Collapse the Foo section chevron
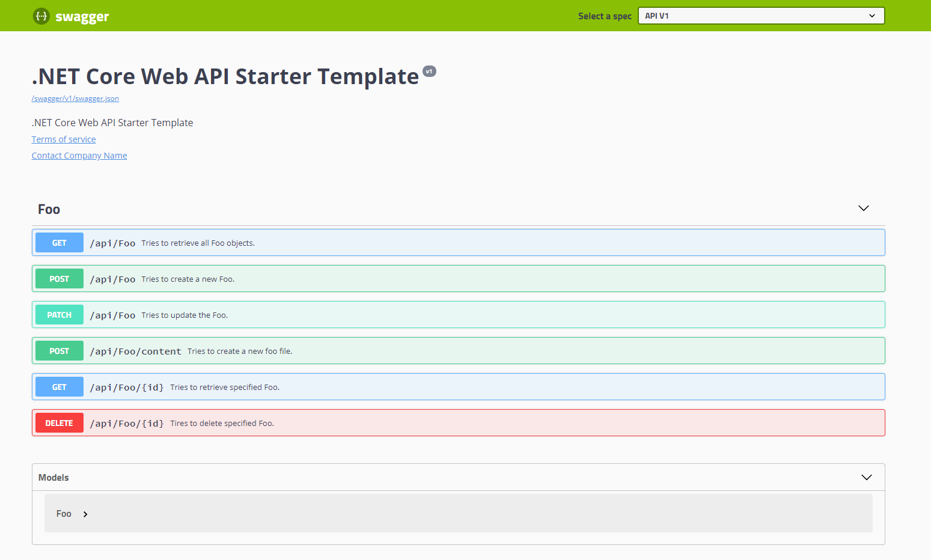This screenshot has width=931, height=560. (863, 208)
